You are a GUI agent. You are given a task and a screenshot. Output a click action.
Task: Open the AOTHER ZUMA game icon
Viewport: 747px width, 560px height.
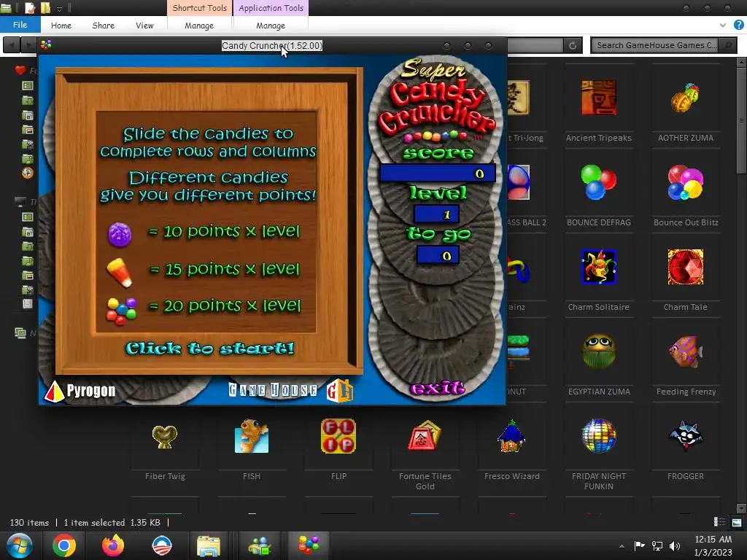click(x=686, y=98)
